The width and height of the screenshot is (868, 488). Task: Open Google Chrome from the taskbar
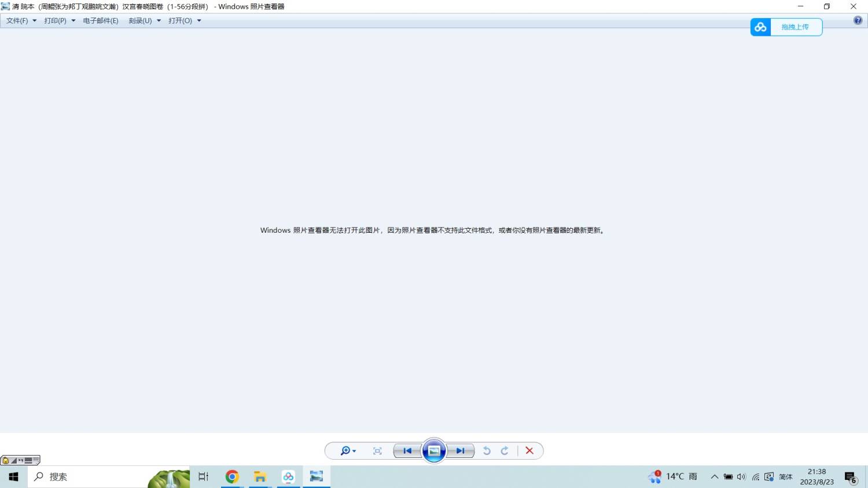point(232,476)
